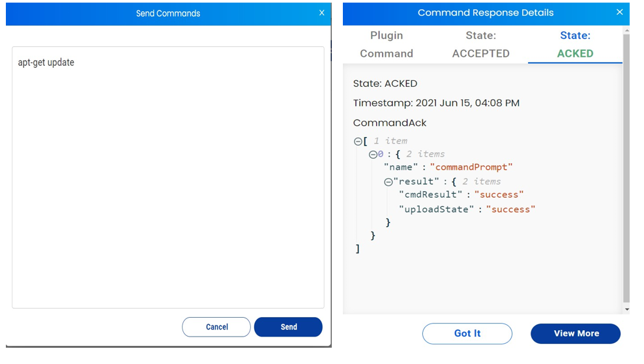Click the "1 item" array count label
Screen dimensions: 644x364
(390, 141)
